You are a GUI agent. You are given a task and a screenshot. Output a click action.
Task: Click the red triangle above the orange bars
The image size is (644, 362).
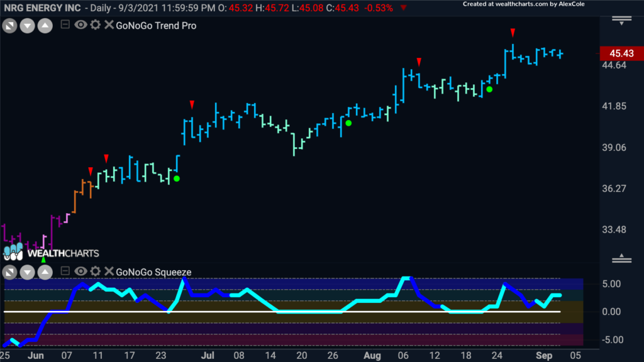coord(91,171)
